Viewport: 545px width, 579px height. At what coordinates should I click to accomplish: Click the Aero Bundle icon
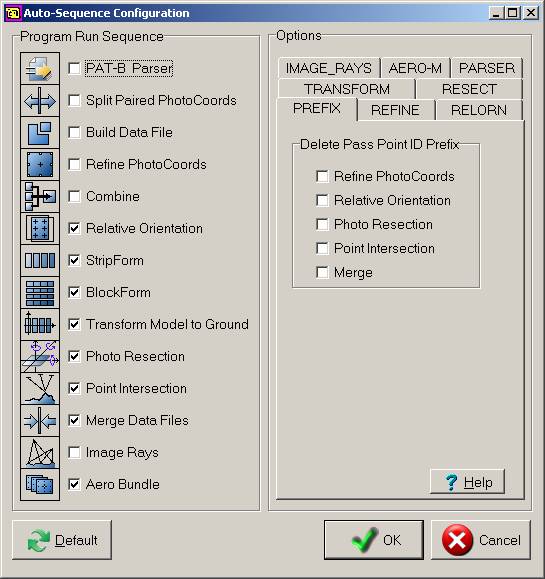tap(40, 484)
